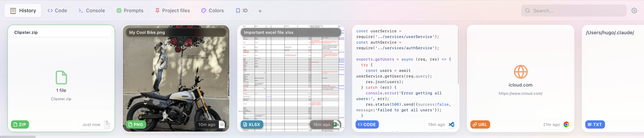Click the horizontal scrollbar at bottom
The width and height of the screenshot is (644, 138).
[18, 137]
